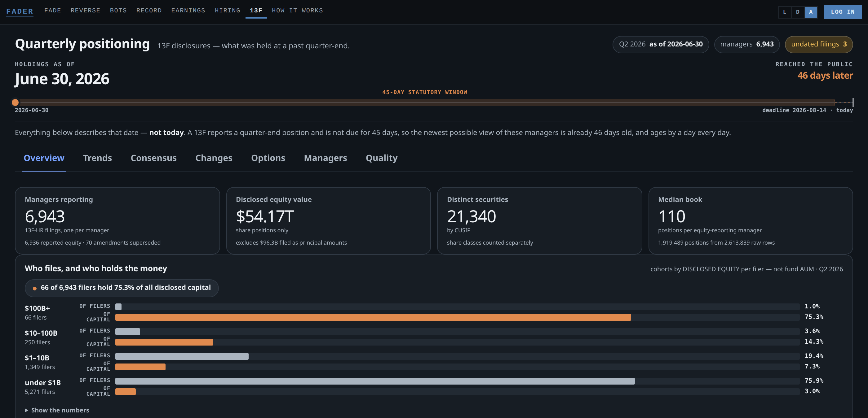Switch to the Trends tab
This screenshot has height=418, width=868.
click(x=97, y=158)
